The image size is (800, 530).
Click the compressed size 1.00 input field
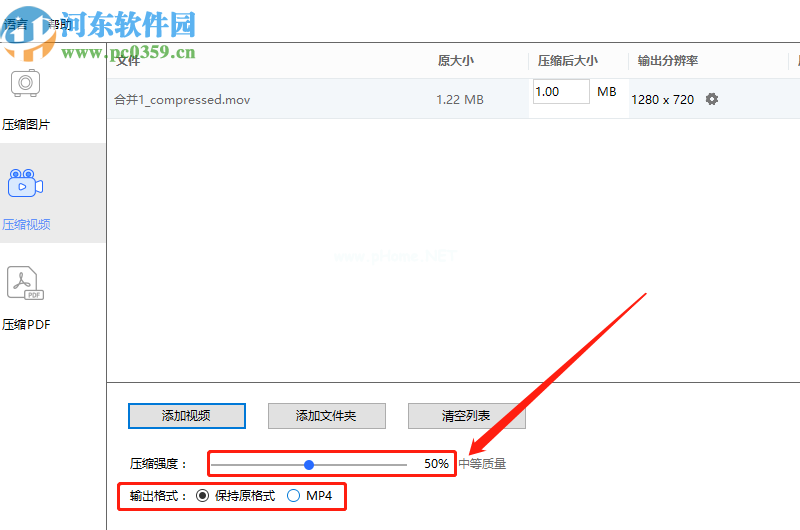point(561,92)
